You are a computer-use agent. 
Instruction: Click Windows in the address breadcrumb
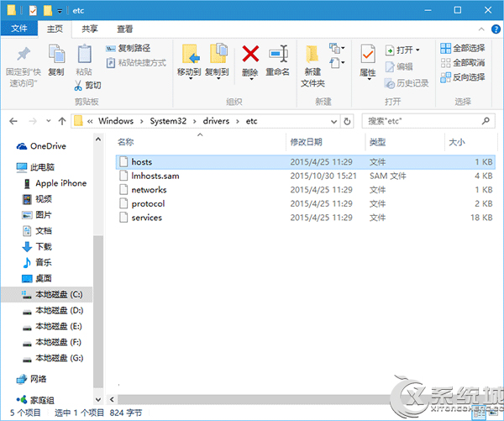point(116,121)
